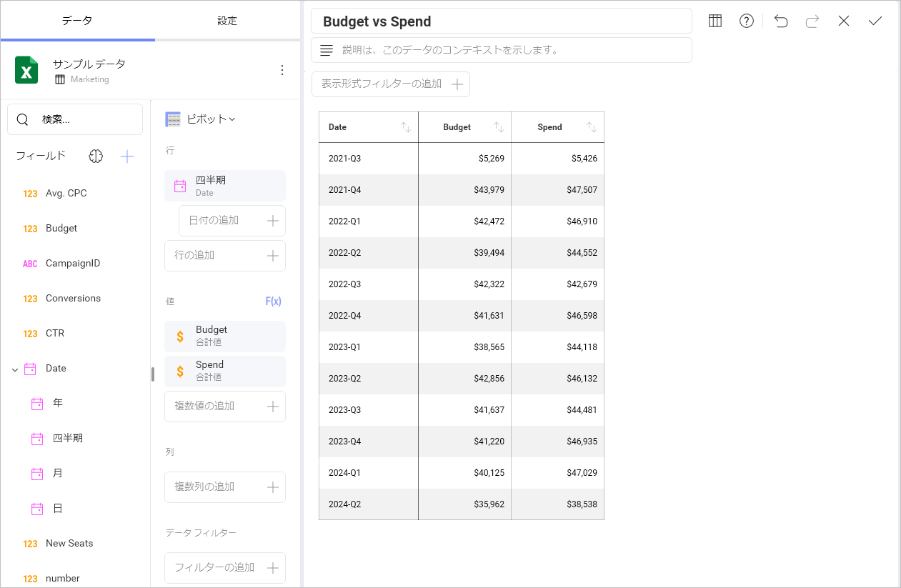Click the 2023-Q1 row cell
Screen dimensions: 901x588
[369, 347]
